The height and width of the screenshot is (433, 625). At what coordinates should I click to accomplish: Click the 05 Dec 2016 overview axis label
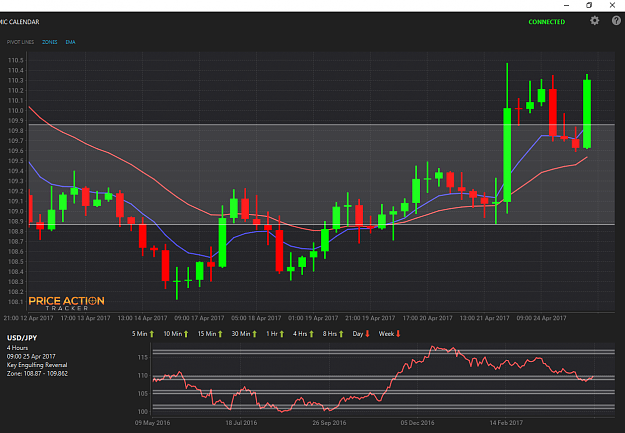417,423
